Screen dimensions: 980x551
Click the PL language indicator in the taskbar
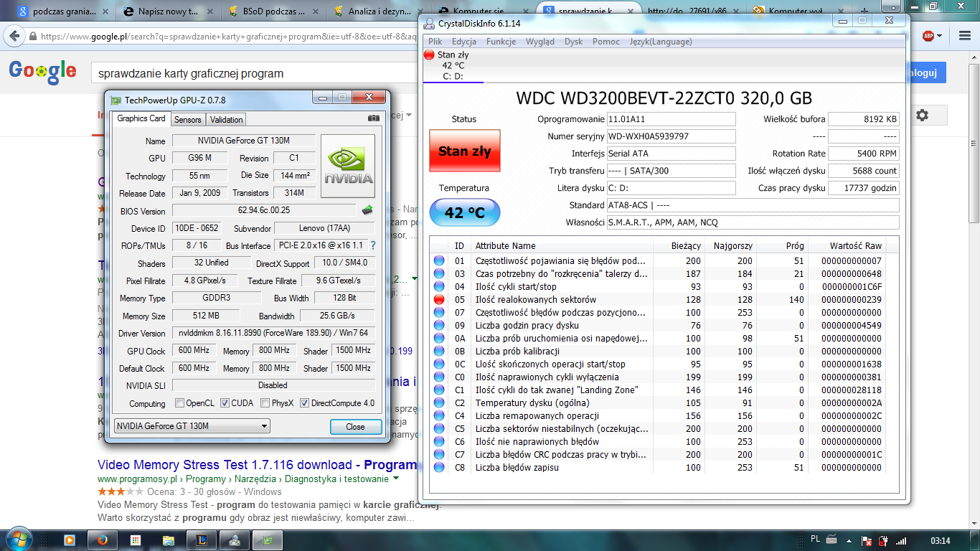[815, 539]
